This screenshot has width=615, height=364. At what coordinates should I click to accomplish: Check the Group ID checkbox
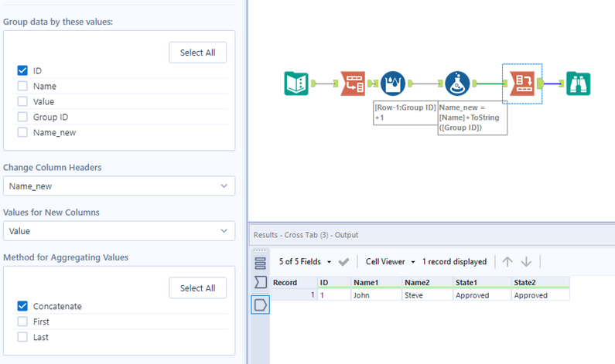click(22, 117)
